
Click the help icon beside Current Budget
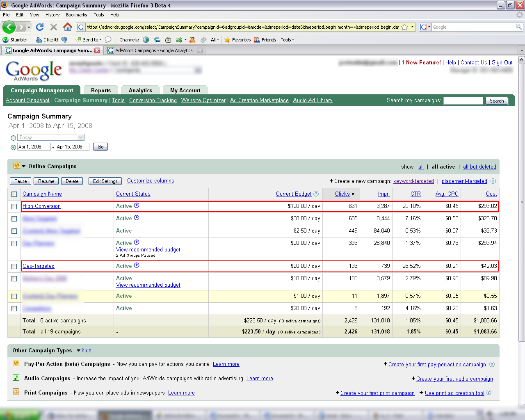tap(316, 194)
